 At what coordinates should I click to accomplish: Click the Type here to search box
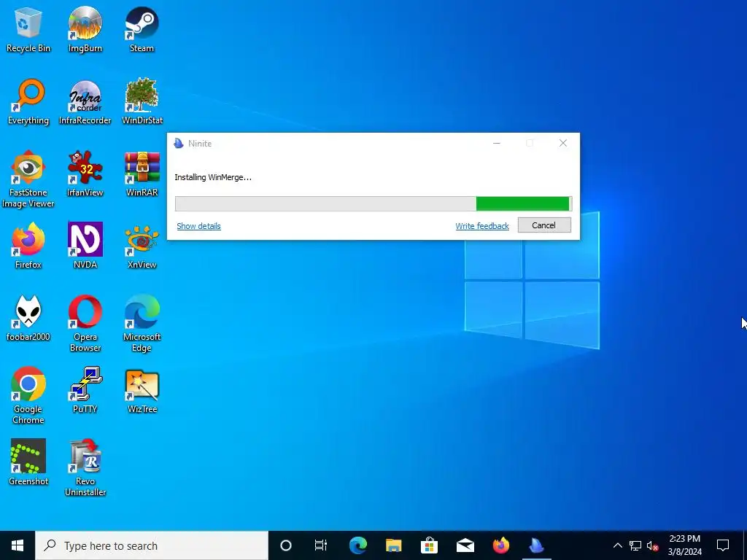(x=152, y=545)
